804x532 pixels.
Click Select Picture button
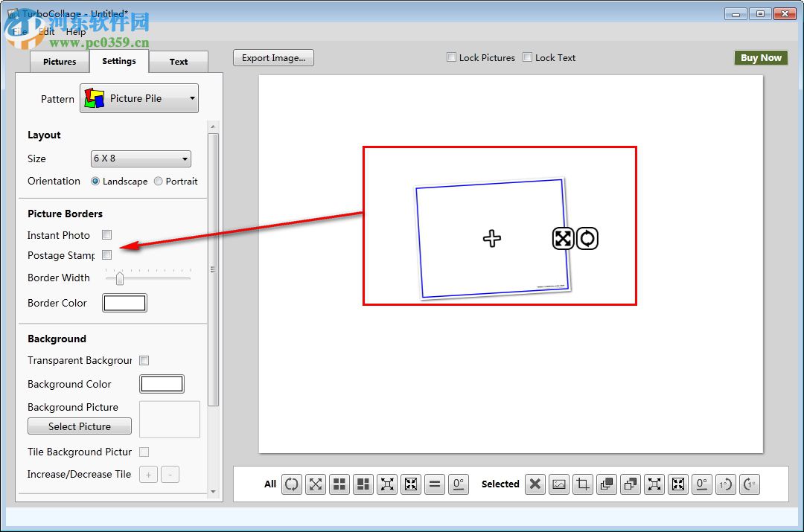[x=80, y=426]
